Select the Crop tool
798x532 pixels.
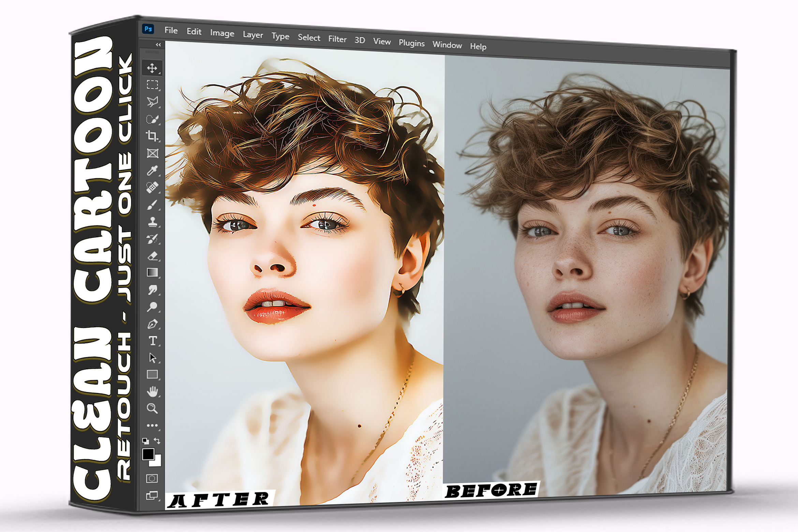(x=152, y=136)
